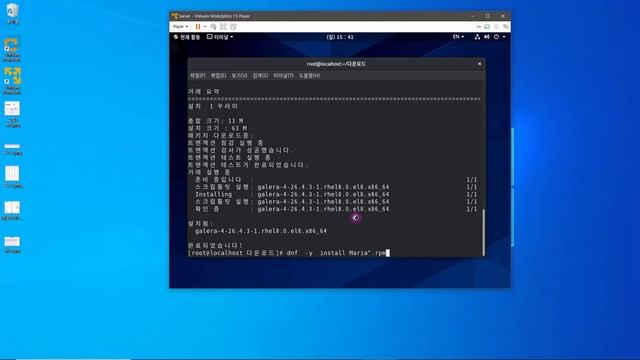
Task: Click the power icon in GNOME top bar
Action: [496, 37]
